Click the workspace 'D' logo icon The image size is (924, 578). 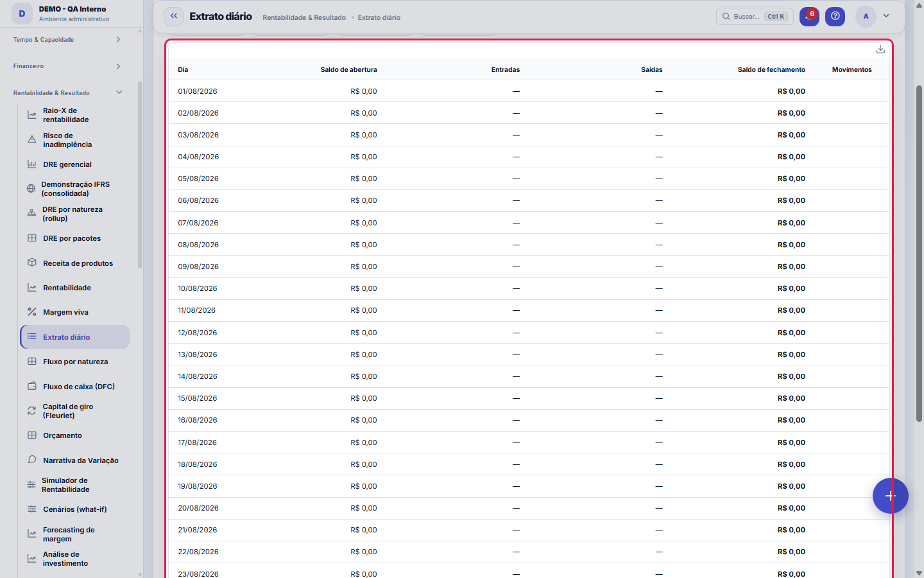[22, 13]
